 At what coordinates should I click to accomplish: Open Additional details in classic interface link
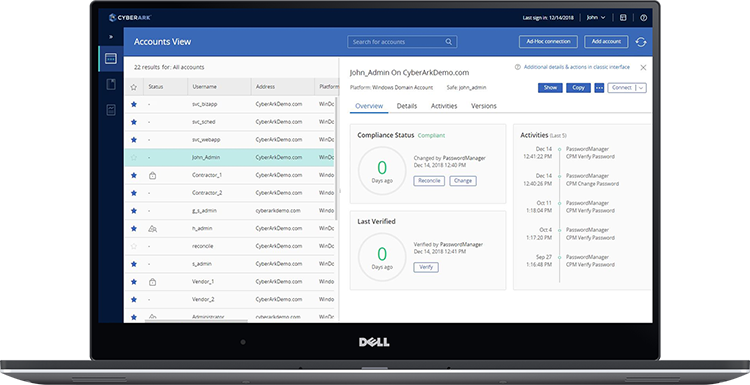tap(576, 67)
